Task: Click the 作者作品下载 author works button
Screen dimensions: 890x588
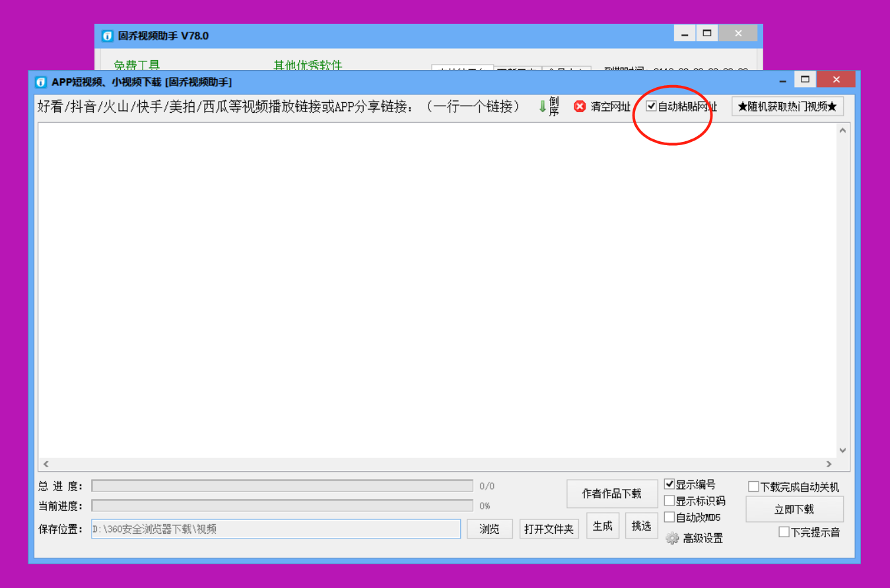Action: [x=611, y=493]
